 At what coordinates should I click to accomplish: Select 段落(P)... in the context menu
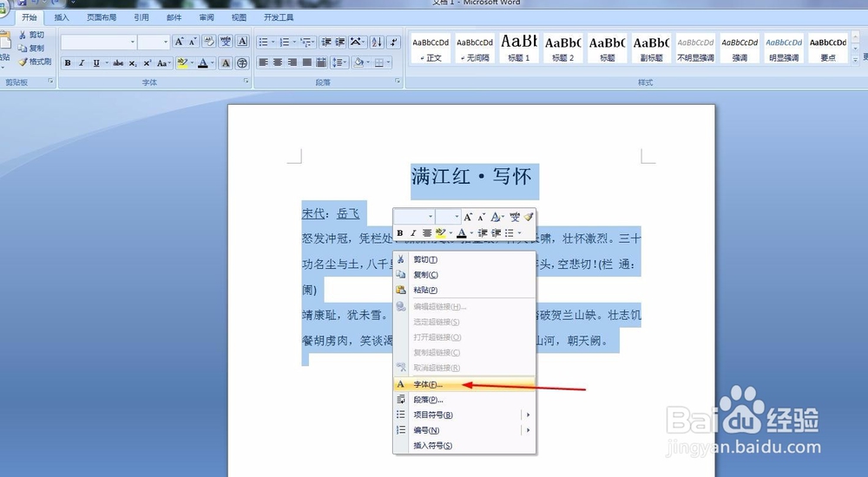(464, 400)
